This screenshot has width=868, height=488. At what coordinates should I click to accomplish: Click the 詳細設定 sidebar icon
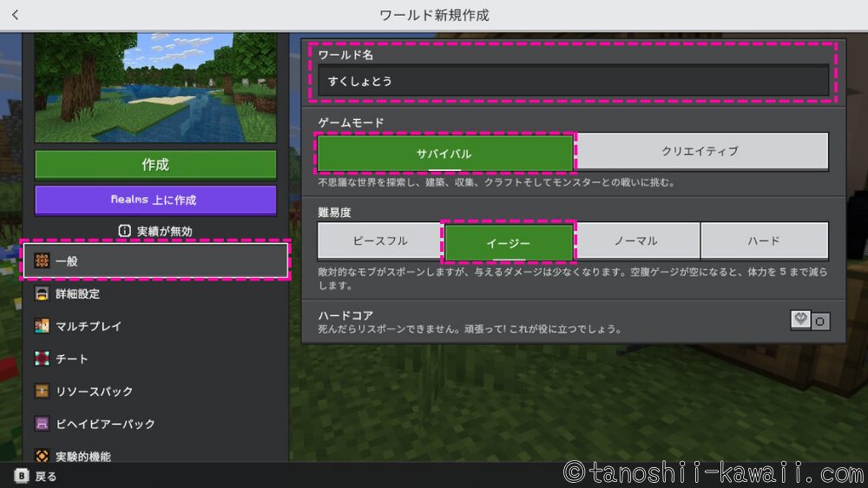point(42,293)
